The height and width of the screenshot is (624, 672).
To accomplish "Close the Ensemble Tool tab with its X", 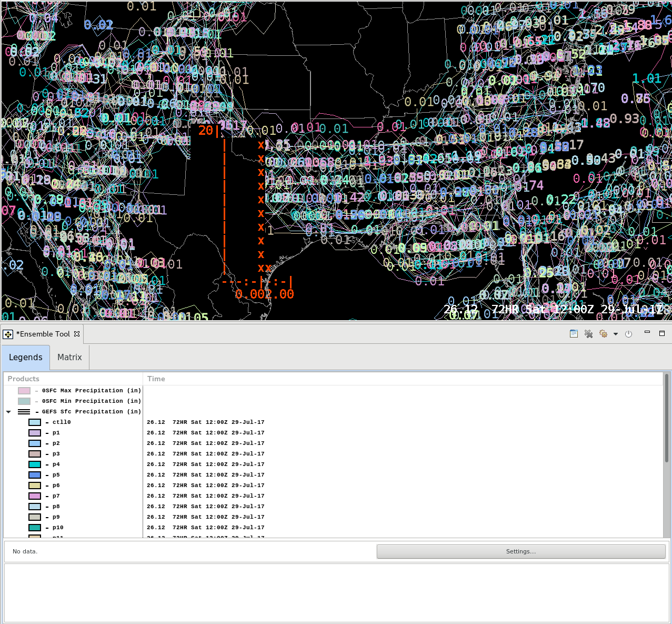I will [77, 334].
